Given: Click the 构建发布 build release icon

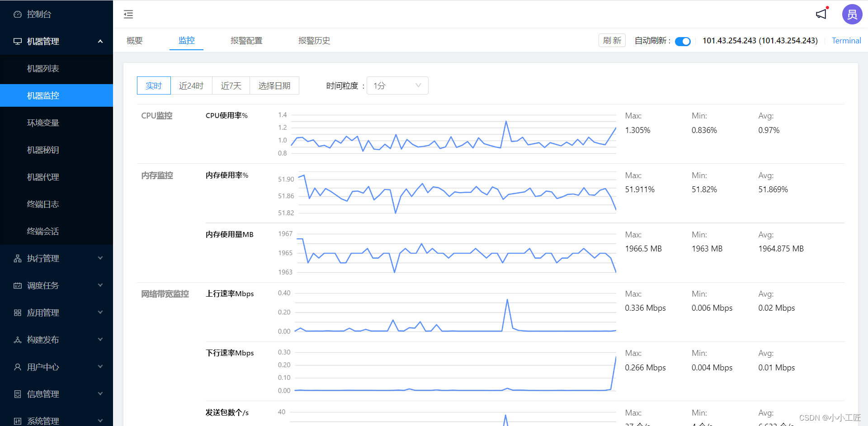Looking at the screenshot, I should click(17, 340).
